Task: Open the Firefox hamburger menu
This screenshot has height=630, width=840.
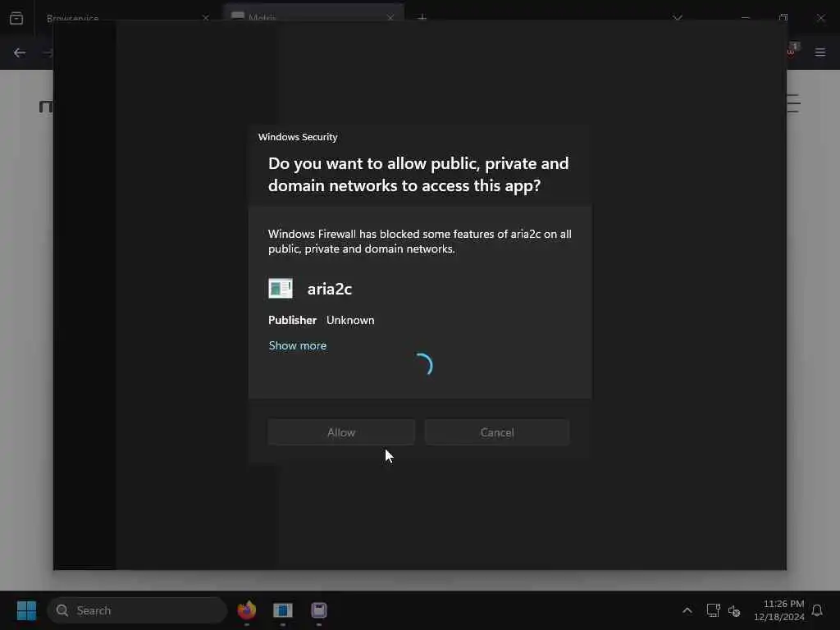Action: tap(820, 52)
